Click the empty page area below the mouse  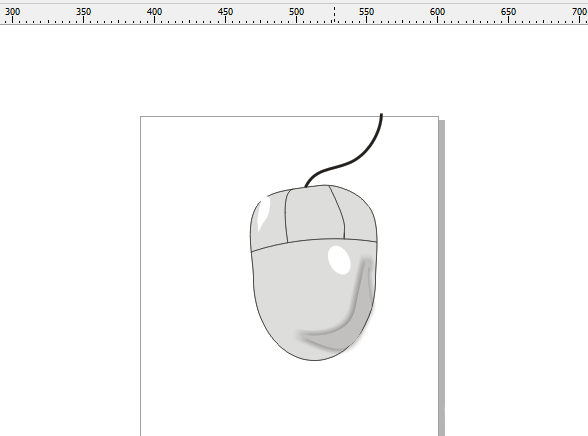click(x=289, y=397)
